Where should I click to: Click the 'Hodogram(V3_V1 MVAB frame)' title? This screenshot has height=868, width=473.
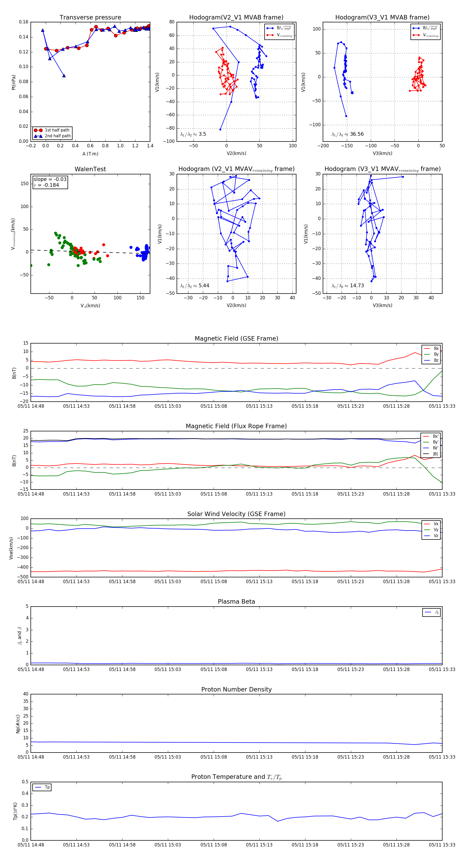(382, 18)
